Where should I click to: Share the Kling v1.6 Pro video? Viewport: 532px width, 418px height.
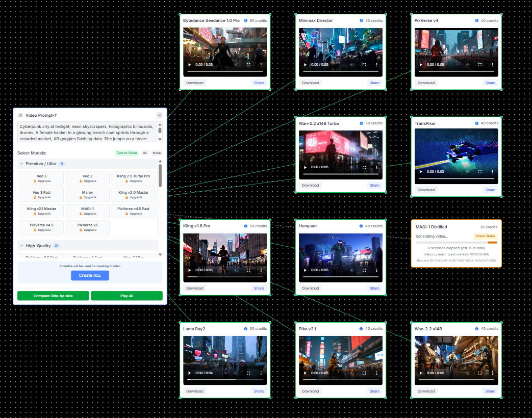pyautogui.click(x=259, y=288)
